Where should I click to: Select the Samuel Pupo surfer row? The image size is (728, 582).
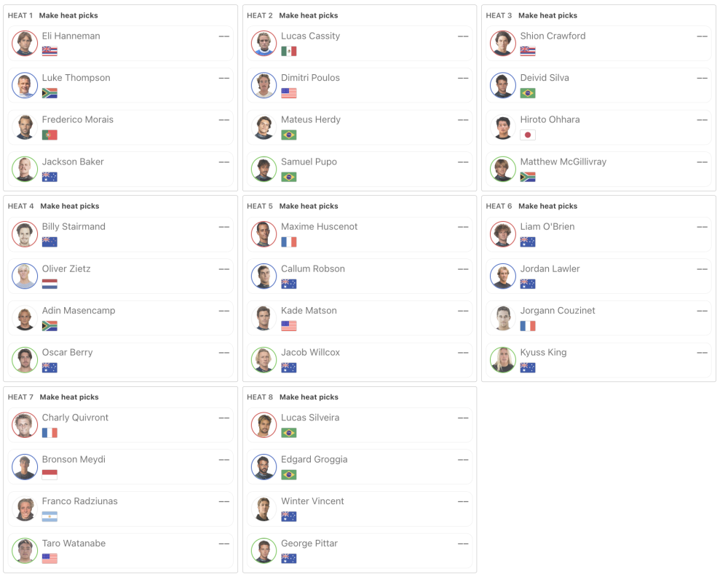click(x=360, y=169)
